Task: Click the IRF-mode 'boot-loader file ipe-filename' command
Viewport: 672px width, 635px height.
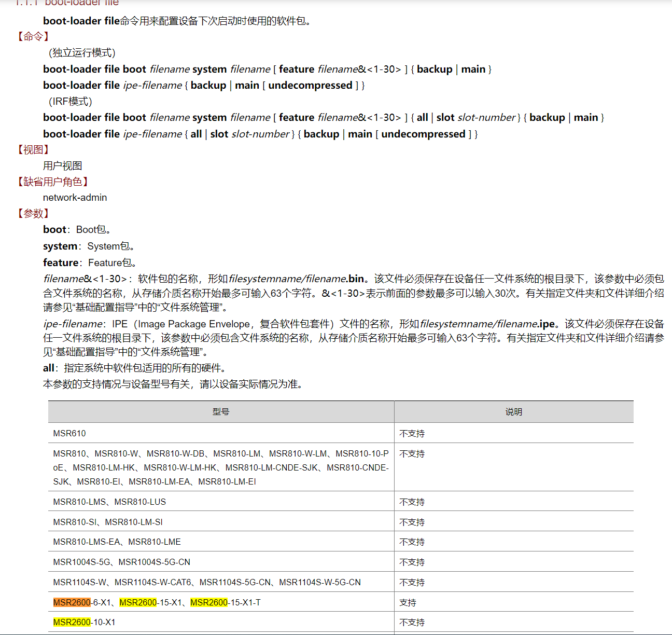Action: click(261, 134)
